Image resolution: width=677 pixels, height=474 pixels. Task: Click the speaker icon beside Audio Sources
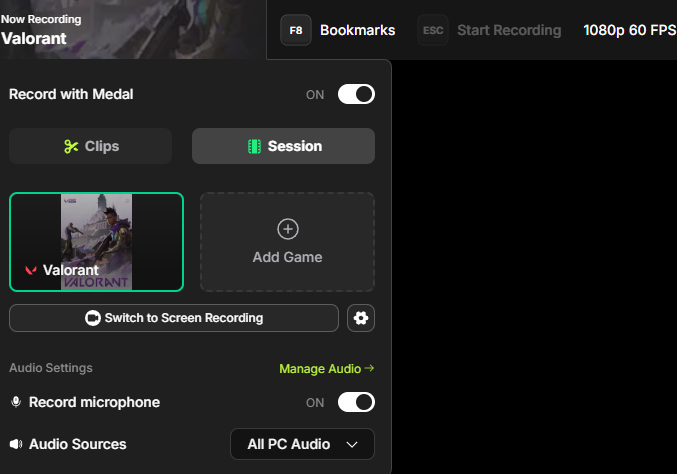click(x=16, y=444)
